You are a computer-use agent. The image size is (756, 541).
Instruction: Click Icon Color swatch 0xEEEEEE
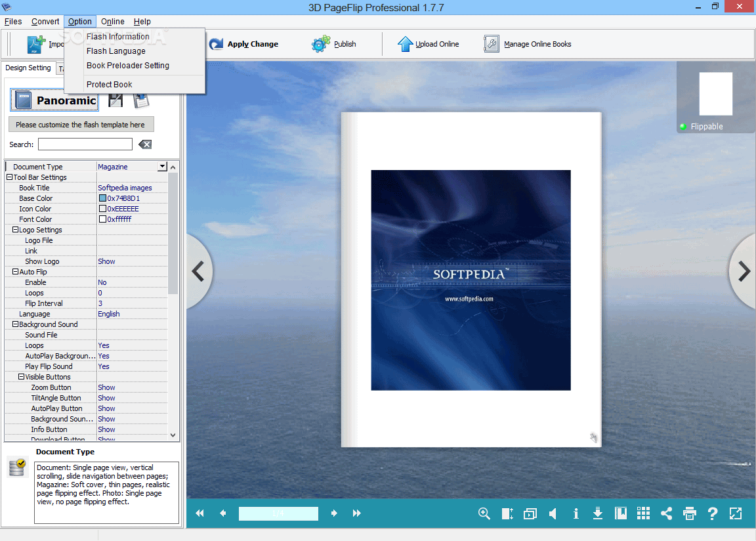102,209
